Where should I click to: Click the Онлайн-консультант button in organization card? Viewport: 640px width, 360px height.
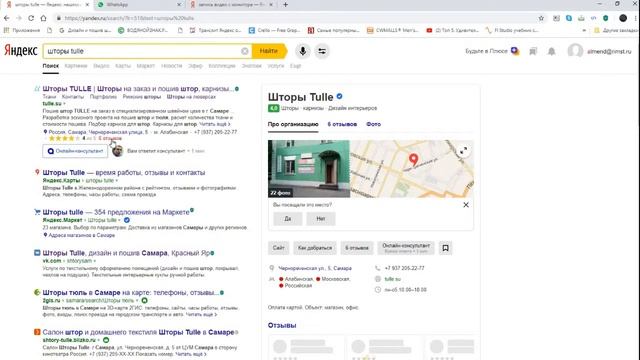pos(406,248)
